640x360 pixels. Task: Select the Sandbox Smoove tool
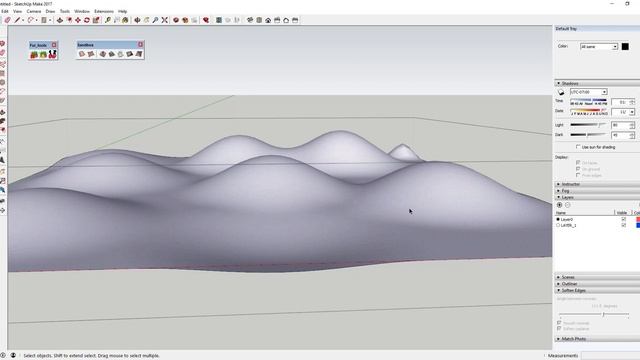click(102, 54)
